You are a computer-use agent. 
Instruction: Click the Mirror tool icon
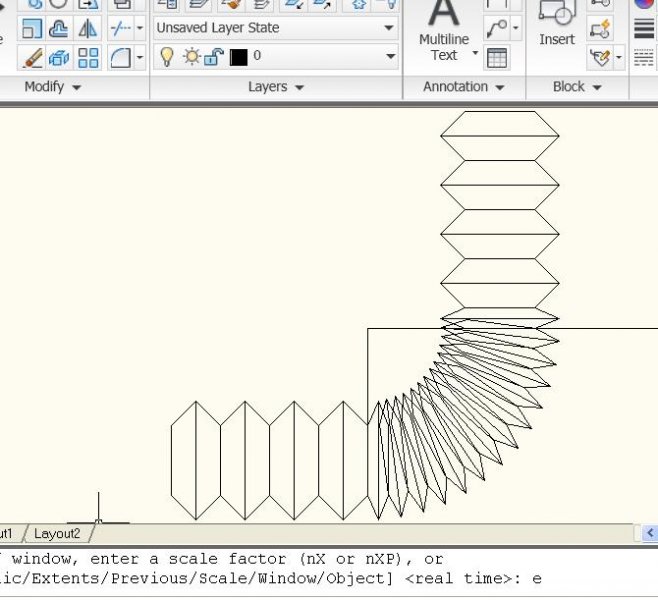coord(88,28)
